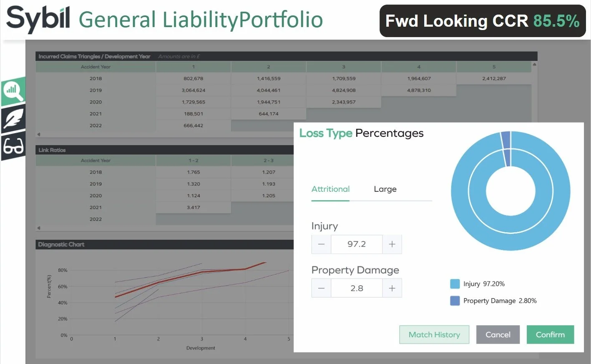Click the Incurred Claims Triangles panel title

point(94,56)
